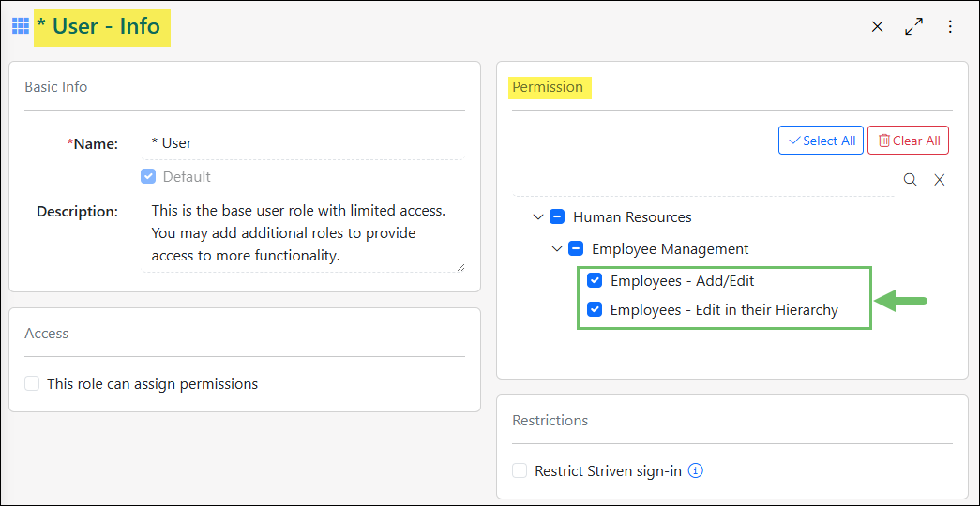The width and height of the screenshot is (980, 506).
Task: Uncheck Employees - Add/Edit permission
Action: 595,281
